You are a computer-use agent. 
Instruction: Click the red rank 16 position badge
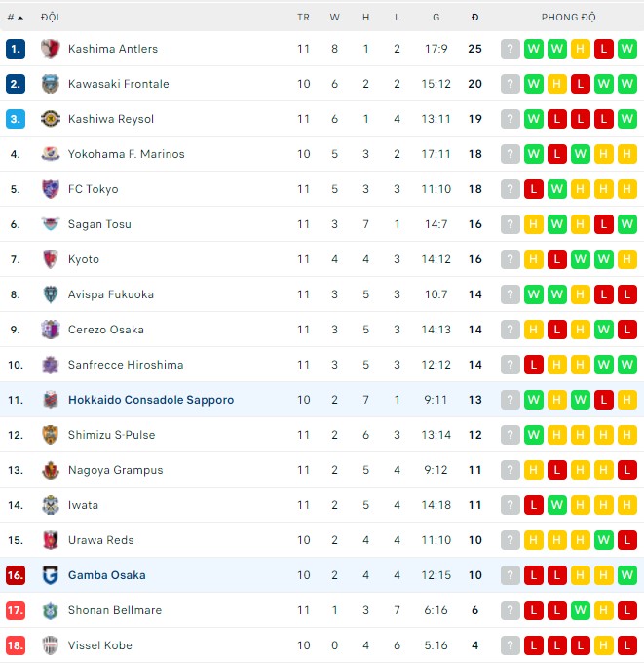[15, 575]
